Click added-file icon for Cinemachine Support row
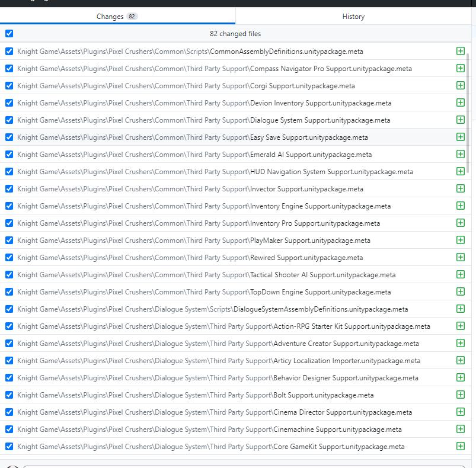Screen dimensions: 476x468 tap(461, 429)
